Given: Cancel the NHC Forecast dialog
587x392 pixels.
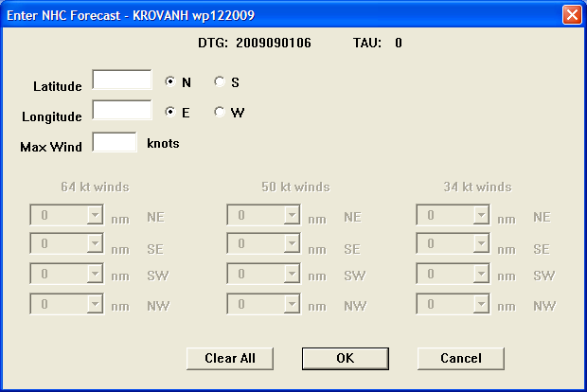Looking at the screenshot, I should pos(460,358).
